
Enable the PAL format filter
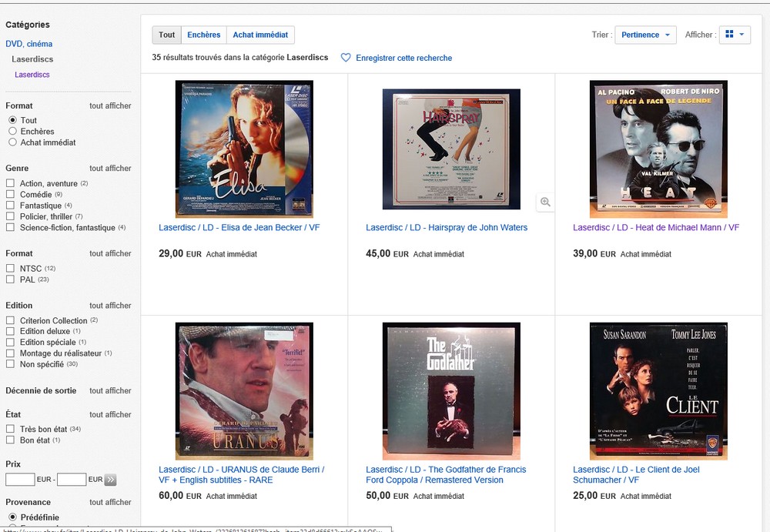[10, 279]
